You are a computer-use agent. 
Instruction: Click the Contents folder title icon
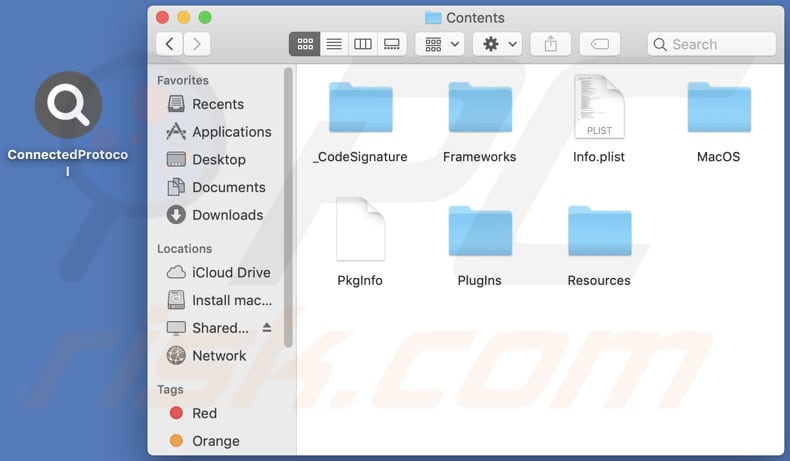[x=433, y=18]
